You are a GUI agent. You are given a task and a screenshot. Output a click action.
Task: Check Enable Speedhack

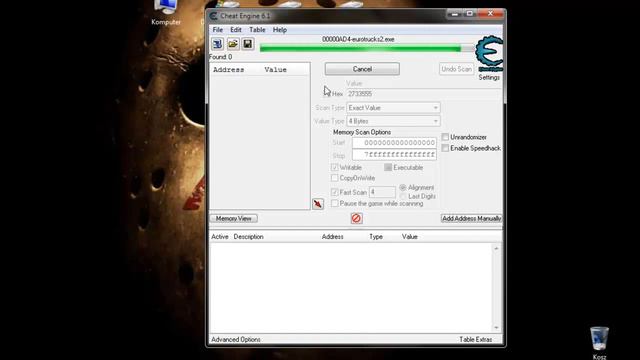[445, 148]
